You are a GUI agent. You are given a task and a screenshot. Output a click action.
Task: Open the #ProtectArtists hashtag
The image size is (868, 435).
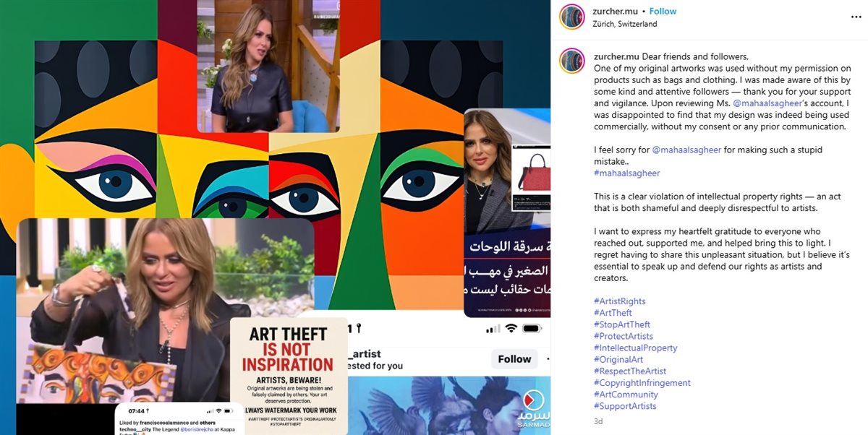click(624, 336)
